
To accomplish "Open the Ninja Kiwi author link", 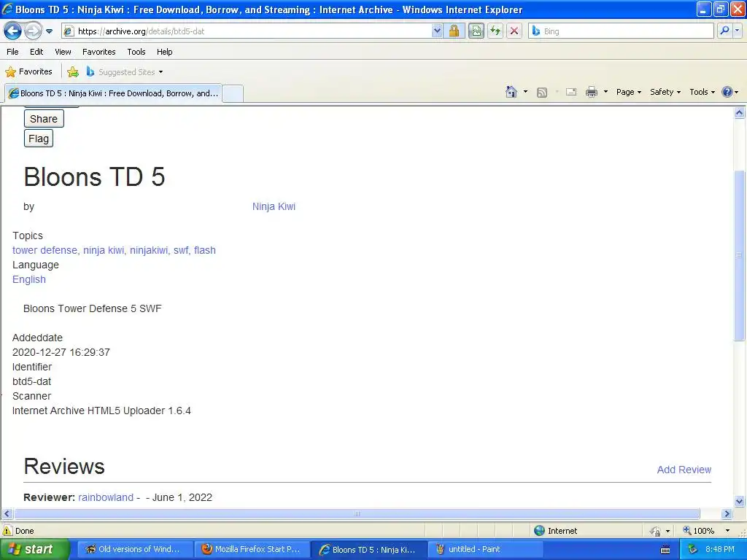I will click(274, 206).
